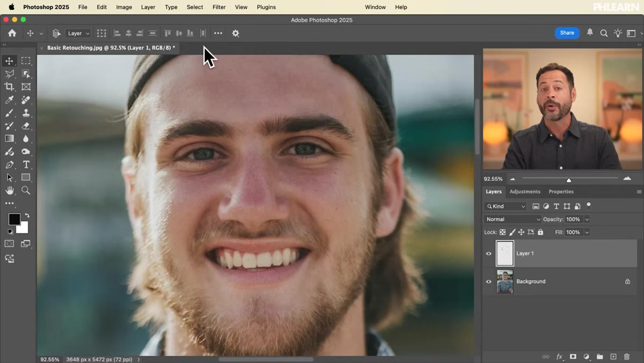Choose the Gradient tool
The height and width of the screenshot is (363, 644).
[9, 139]
